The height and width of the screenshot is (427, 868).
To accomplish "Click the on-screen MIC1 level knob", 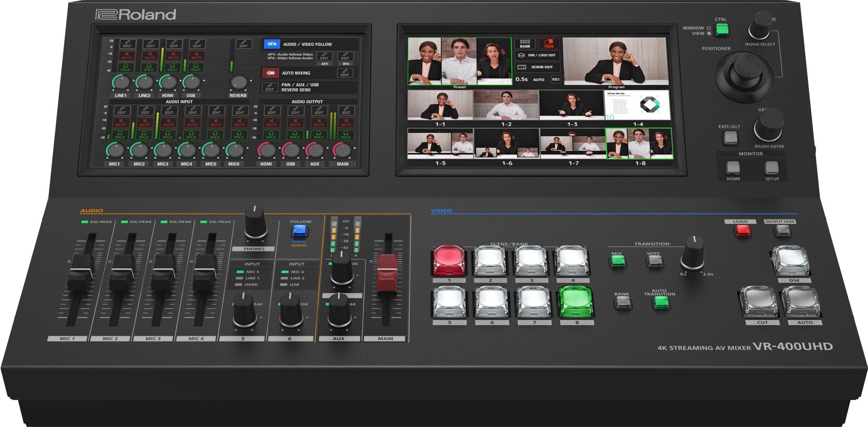I will [x=115, y=150].
